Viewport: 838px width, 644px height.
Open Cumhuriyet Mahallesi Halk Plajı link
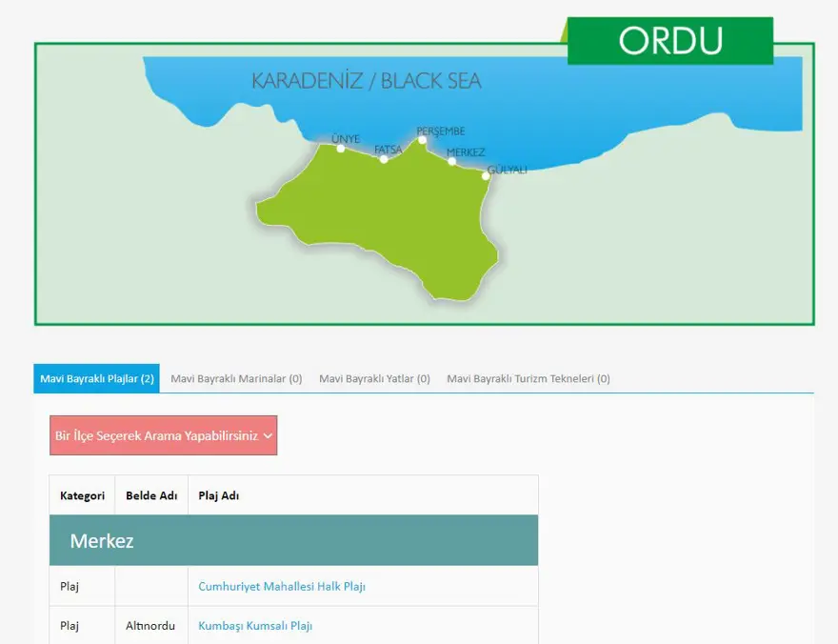(x=282, y=586)
